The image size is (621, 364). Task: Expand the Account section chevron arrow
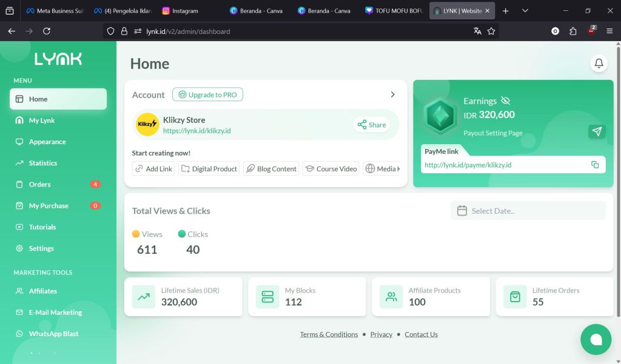click(392, 94)
